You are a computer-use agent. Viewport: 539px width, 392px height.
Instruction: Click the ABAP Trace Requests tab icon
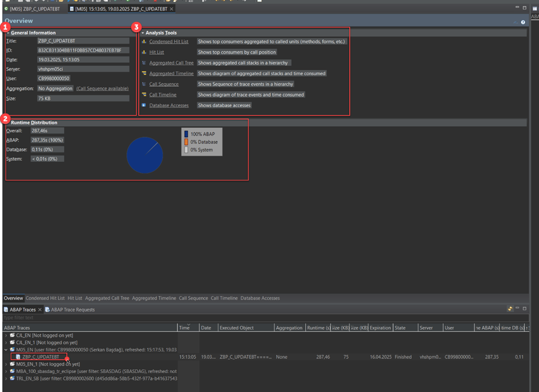[x=48, y=310]
